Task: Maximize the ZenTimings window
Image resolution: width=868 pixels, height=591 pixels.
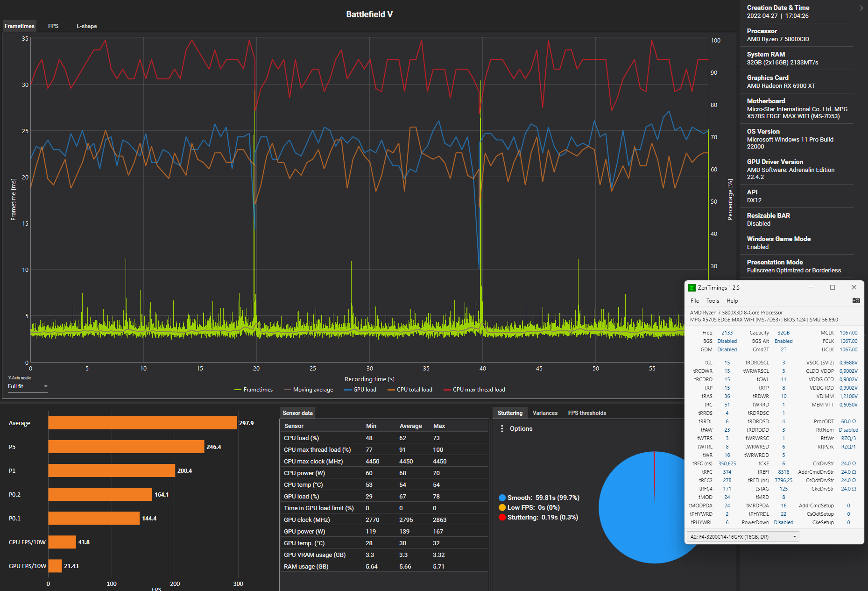Action: 832,287
